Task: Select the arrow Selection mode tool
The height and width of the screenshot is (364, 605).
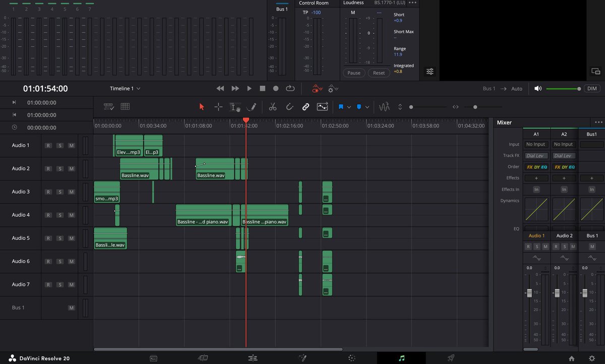Action: click(x=202, y=107)
